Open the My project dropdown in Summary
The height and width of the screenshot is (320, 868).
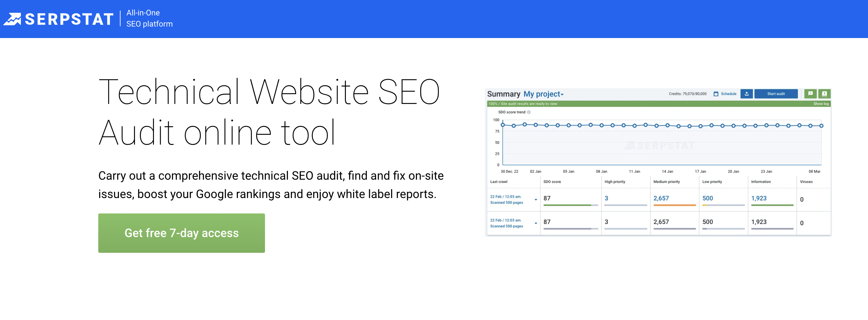[x=543, y=94]
